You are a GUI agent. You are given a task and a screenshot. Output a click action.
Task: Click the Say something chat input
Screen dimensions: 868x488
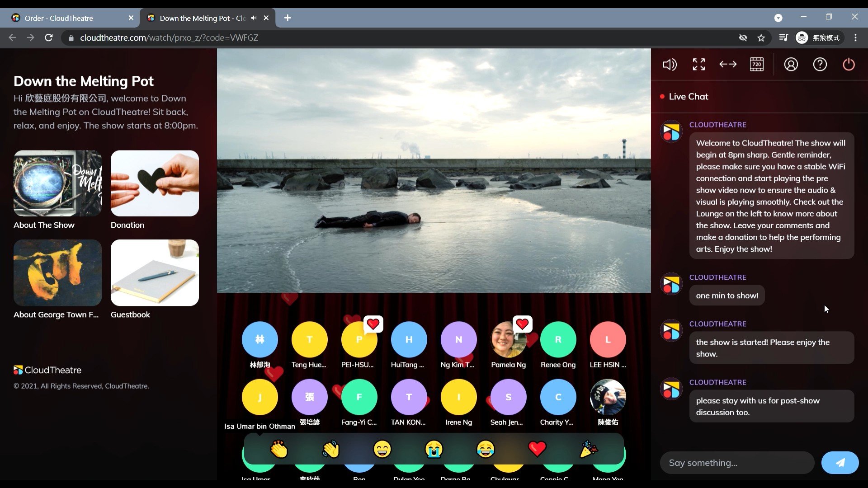pos(737,463)
